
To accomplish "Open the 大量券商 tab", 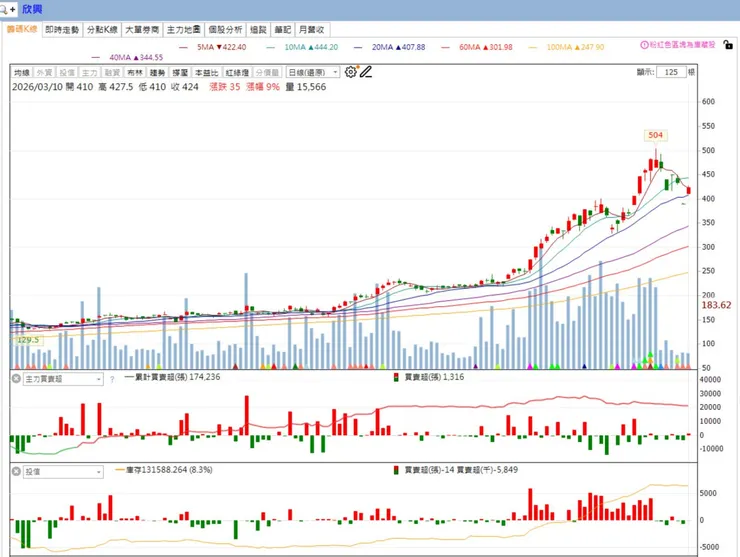I will [142, 30].
